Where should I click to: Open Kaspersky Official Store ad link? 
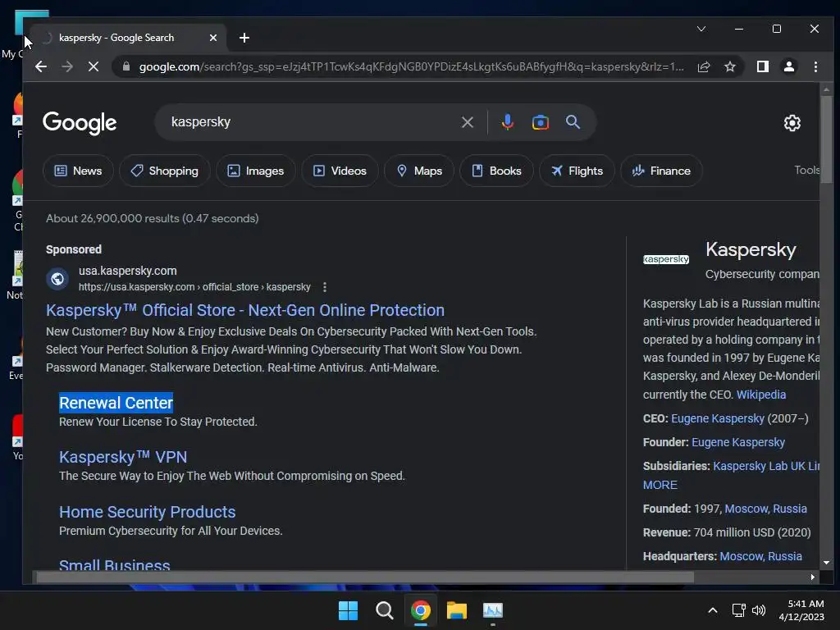pyautogui.click(x=244, y=310)
